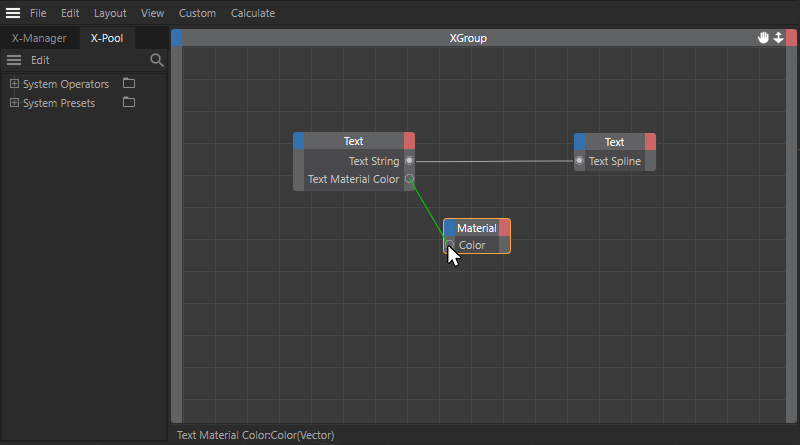Click the XGroup title bar
The width and height of the screenshot is (800, 445).
click(x=468, y=38)
